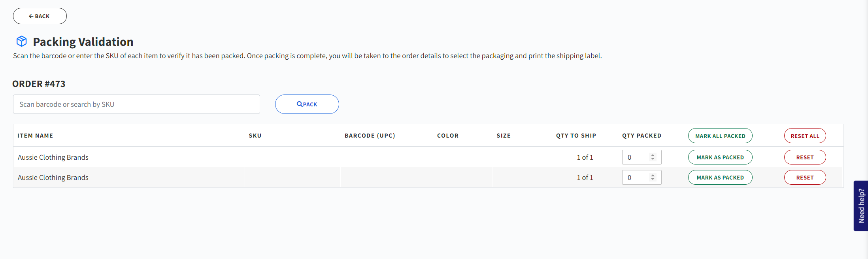Click the up arrow on second Qty Packed stepper
This screenshot has height=259, width=868.
pyautogui.click(x=653, y=175)
